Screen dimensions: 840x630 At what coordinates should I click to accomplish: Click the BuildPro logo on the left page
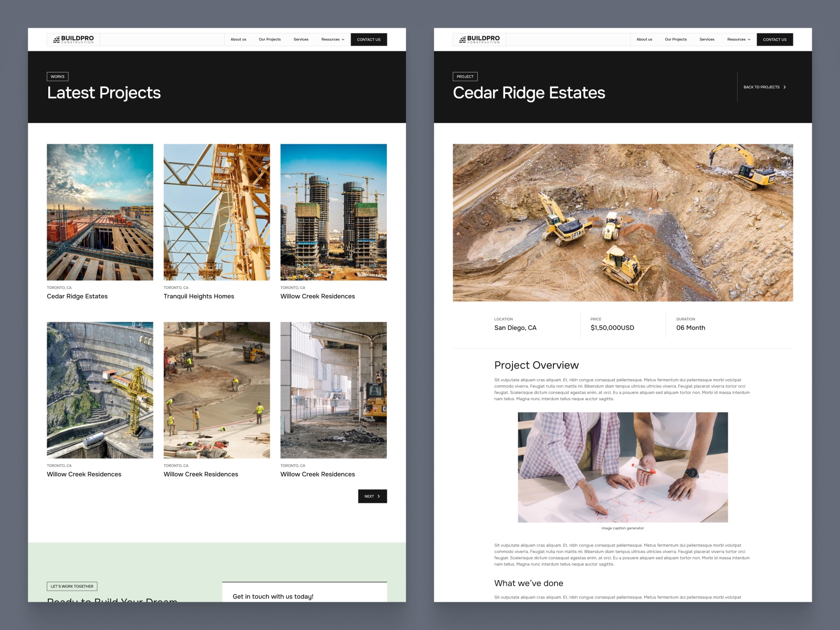pyautogui.click(x=73, y=39)
